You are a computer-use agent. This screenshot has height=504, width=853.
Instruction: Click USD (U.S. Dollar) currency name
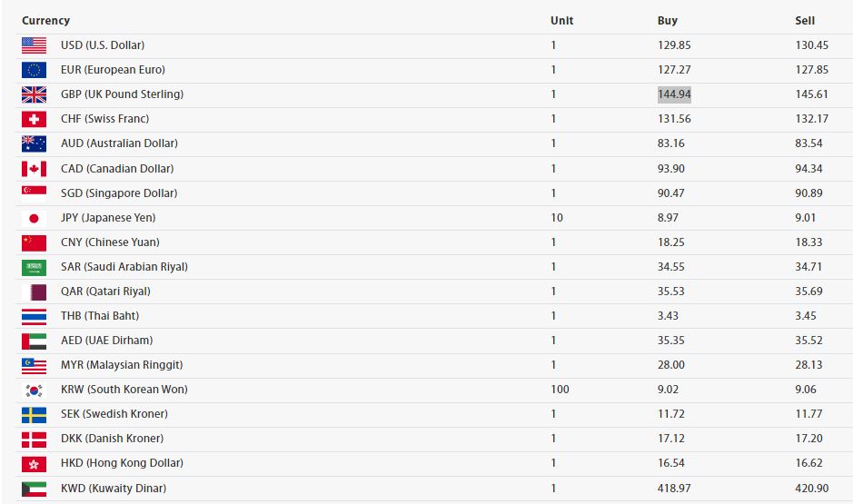[103, 45]
